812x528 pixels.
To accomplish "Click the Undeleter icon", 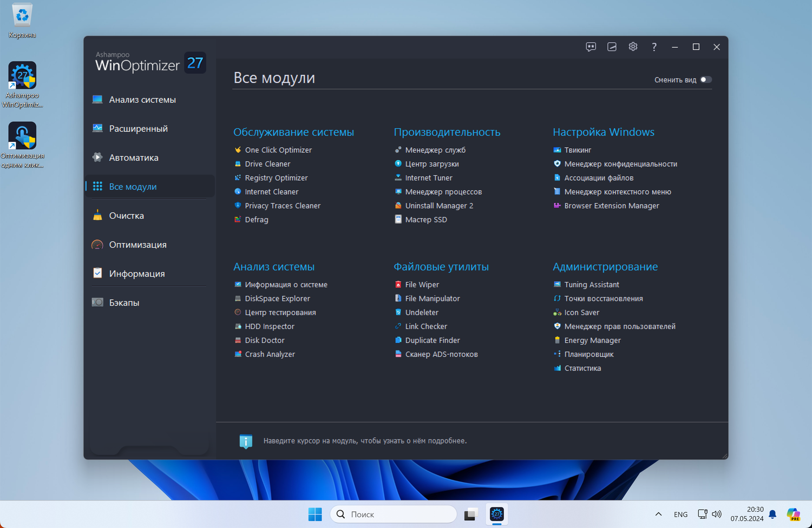I will [398, 312].
